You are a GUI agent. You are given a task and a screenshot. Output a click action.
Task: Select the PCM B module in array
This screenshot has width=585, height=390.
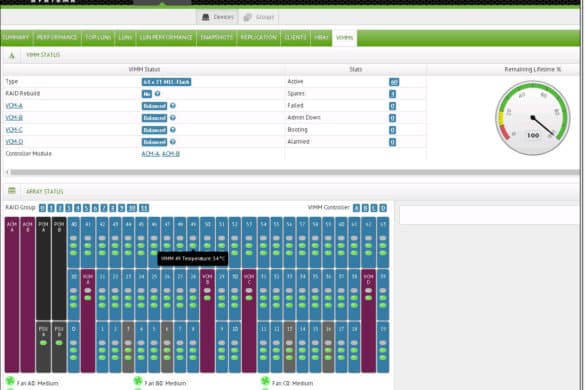pyautogui.click(x=59, y=268)
